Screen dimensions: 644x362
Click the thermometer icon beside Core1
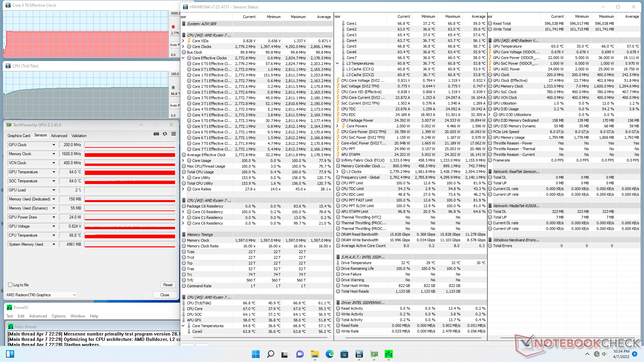pyautogui.click(x=343, y=23)
